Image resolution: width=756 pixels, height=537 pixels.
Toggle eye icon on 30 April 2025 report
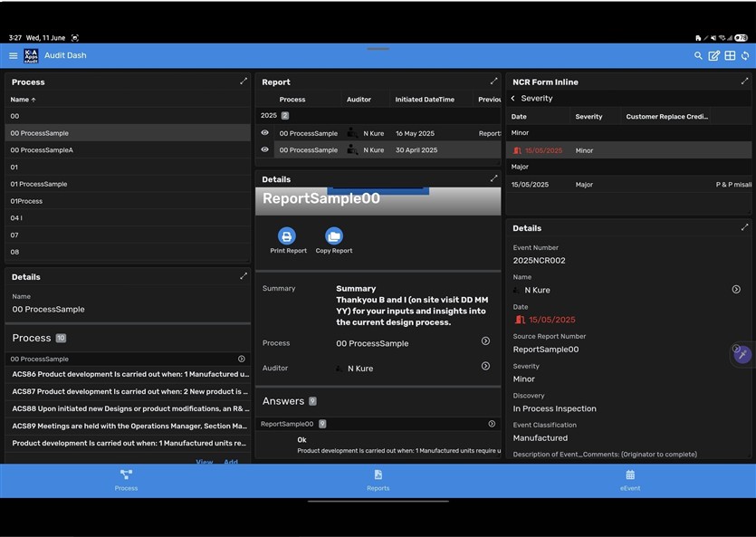point(264,150)
